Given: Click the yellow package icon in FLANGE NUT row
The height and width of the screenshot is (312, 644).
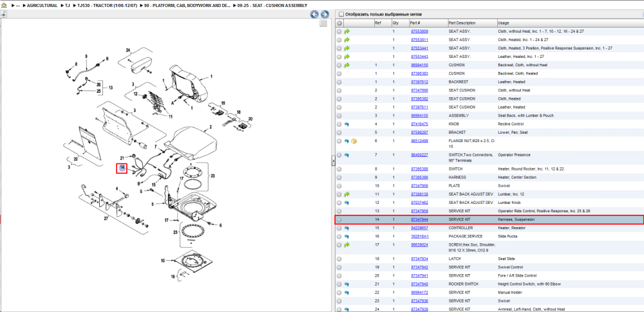Looking at the screenshot, I should (x=354, y=141).
